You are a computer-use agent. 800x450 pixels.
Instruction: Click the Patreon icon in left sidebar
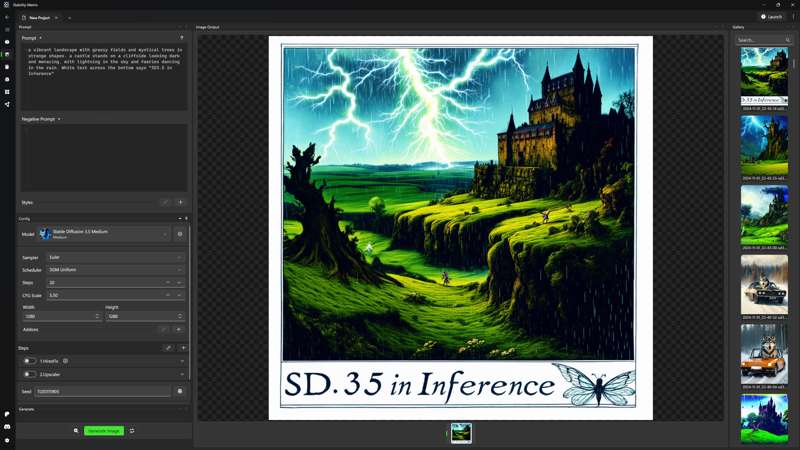point(7,414)
